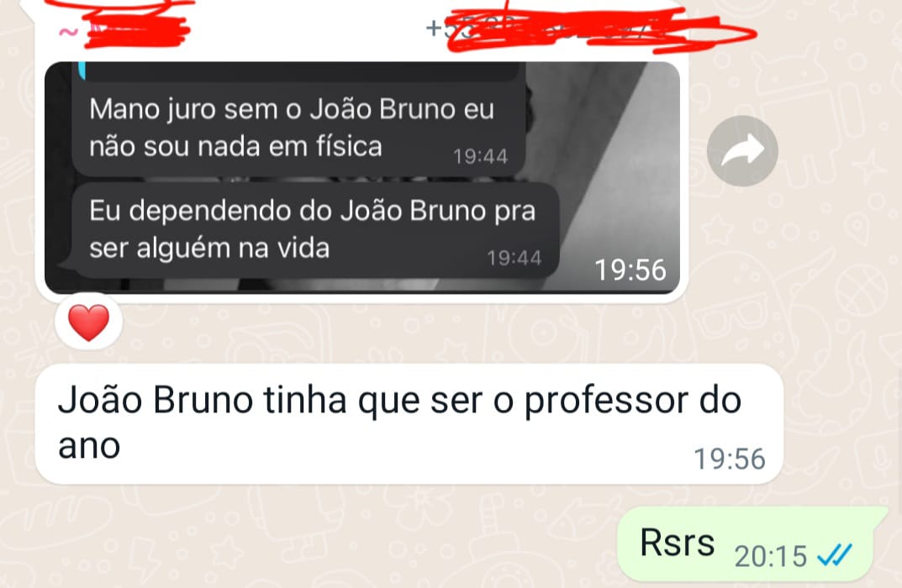This screenshot has width=902, height=588.
Task: Tap the 20:15 timestamp on Rsrs
Action: tap(771, 556)
